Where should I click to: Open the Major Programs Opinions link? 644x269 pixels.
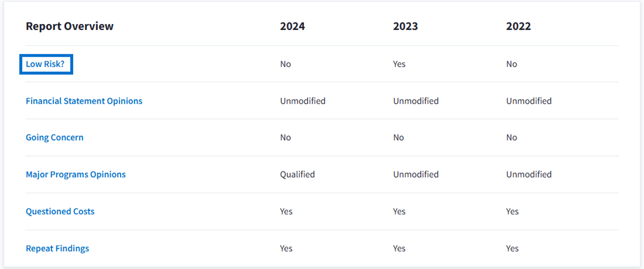(x=76, y=175)
